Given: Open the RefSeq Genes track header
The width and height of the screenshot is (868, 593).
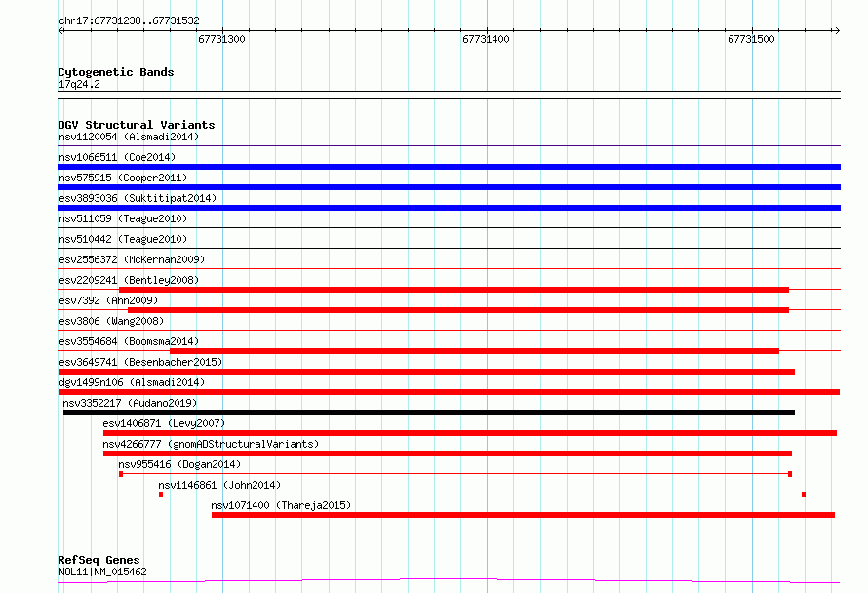Looking at the screenshot, I should 99,560.
